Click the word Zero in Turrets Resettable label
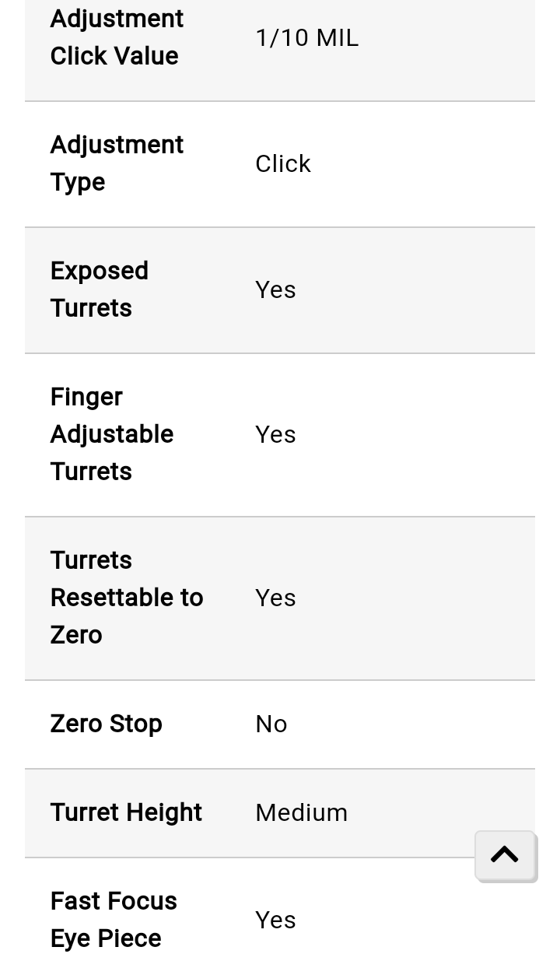This screenshot has height=954, width=560. tap(76, 635)
